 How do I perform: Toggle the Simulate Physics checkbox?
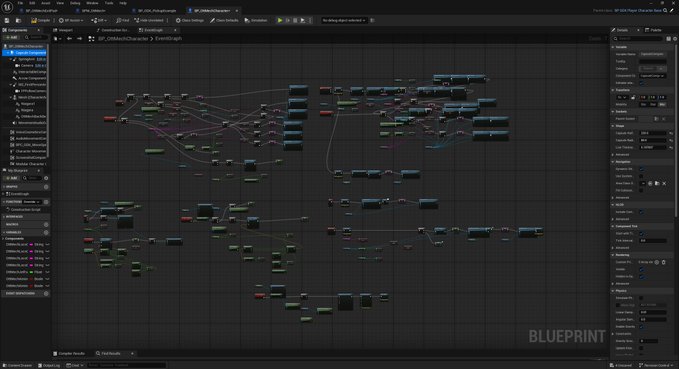[x=641, y=298]
